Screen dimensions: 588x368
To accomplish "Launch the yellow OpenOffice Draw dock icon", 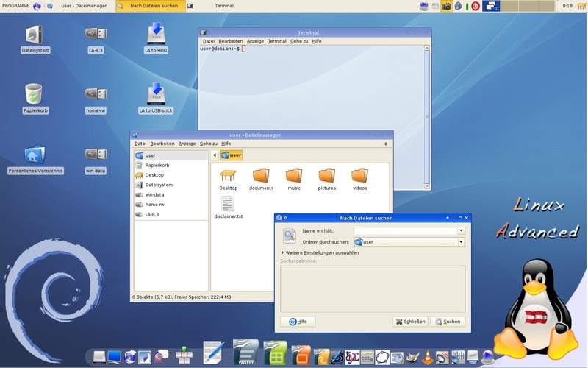I will pyautogui.click(x=321, y=357).
